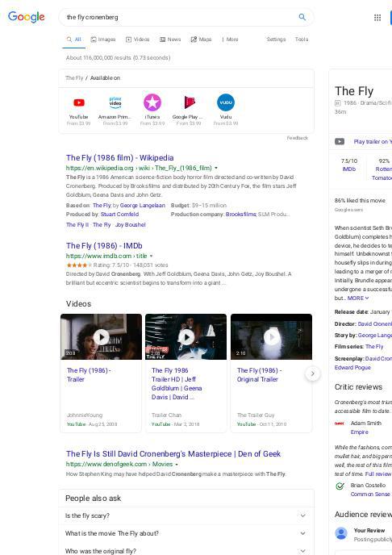Click the Brooksfilms production company link
The height and width of the screenshot is (555, 392).
pos(240,214)
